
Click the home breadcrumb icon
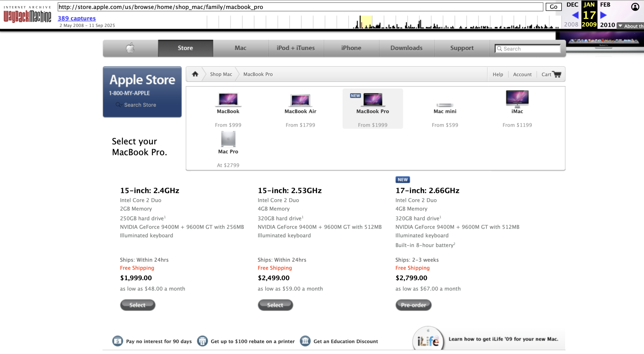click(x=195, y=74)
